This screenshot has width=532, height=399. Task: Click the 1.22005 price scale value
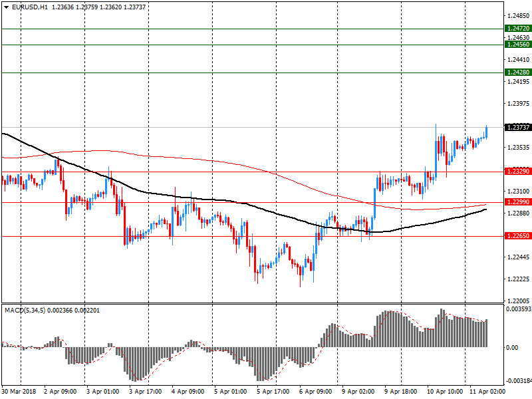coord(518,301)
